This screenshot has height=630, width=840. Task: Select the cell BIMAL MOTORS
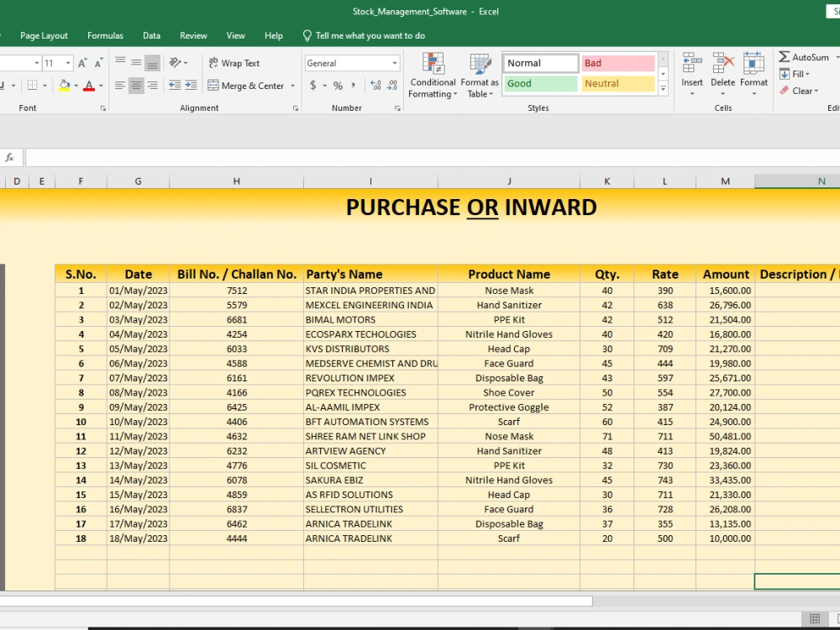pyautogui.click(x=370, y=320)
